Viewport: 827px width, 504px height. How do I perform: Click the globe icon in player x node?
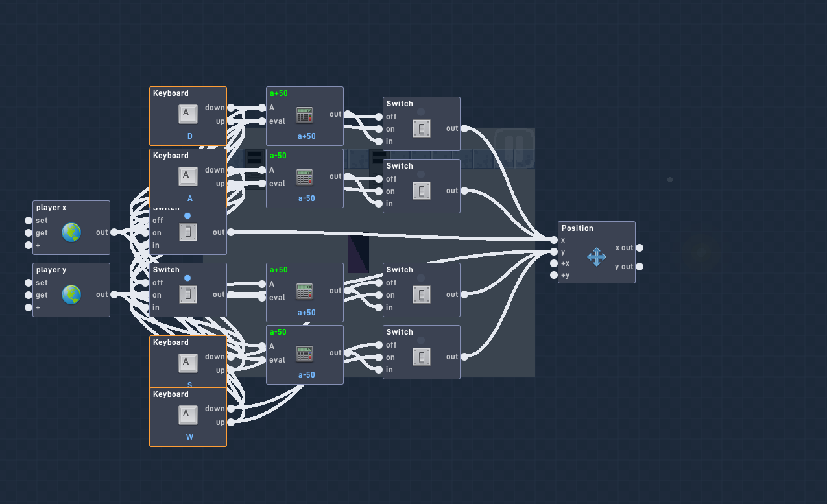[x=71, y=232]
